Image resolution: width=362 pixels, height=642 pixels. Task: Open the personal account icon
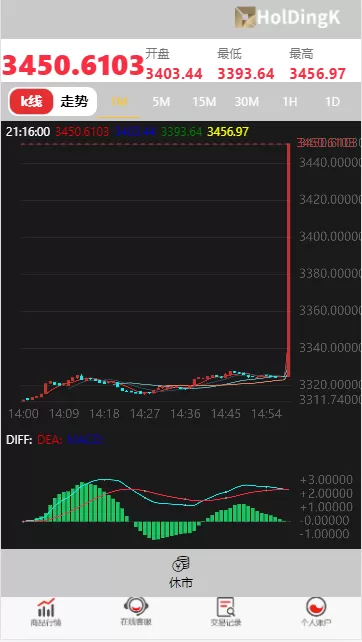click(x=316, y=606)
